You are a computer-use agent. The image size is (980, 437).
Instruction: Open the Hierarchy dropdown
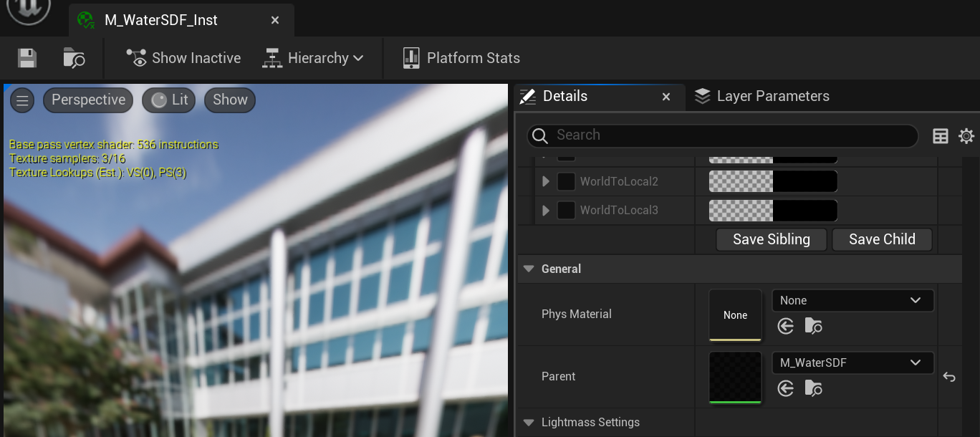point(313,58)
